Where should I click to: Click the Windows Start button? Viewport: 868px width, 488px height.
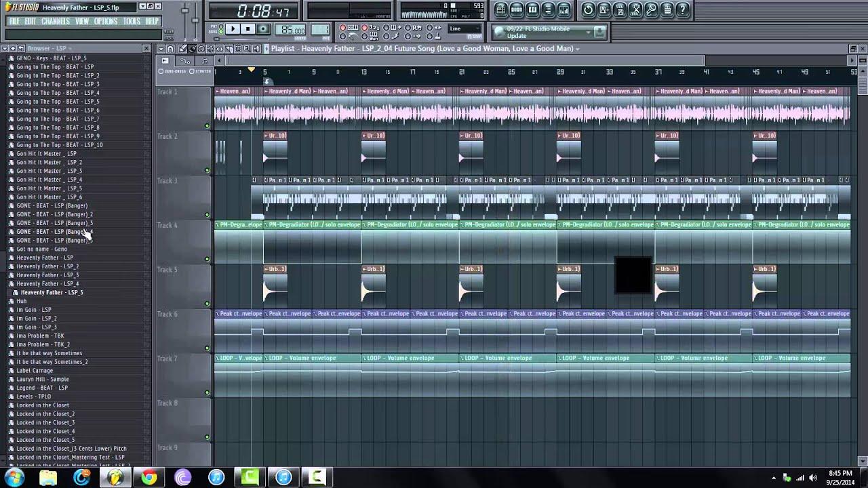click(x=15, y=478)
